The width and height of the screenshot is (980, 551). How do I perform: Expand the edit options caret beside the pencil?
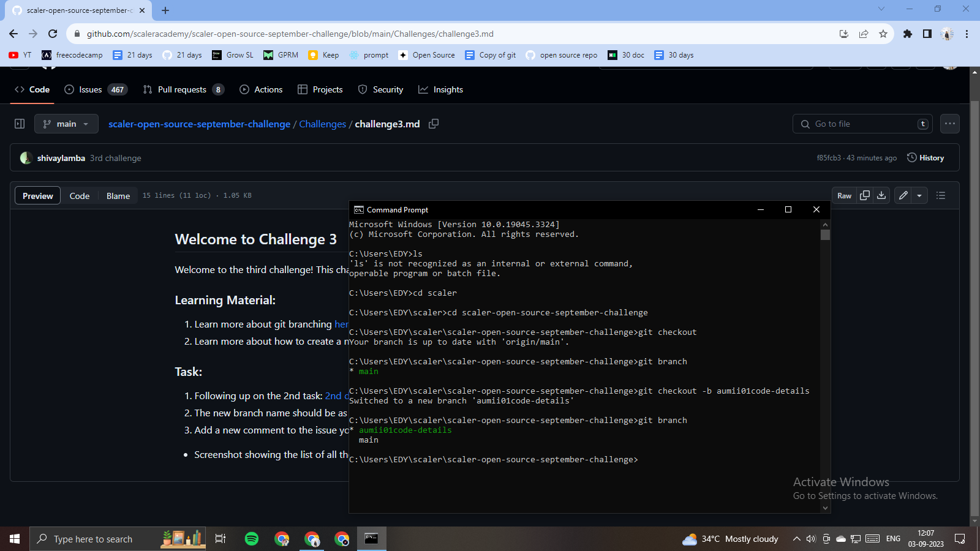(x=919, y=195)
